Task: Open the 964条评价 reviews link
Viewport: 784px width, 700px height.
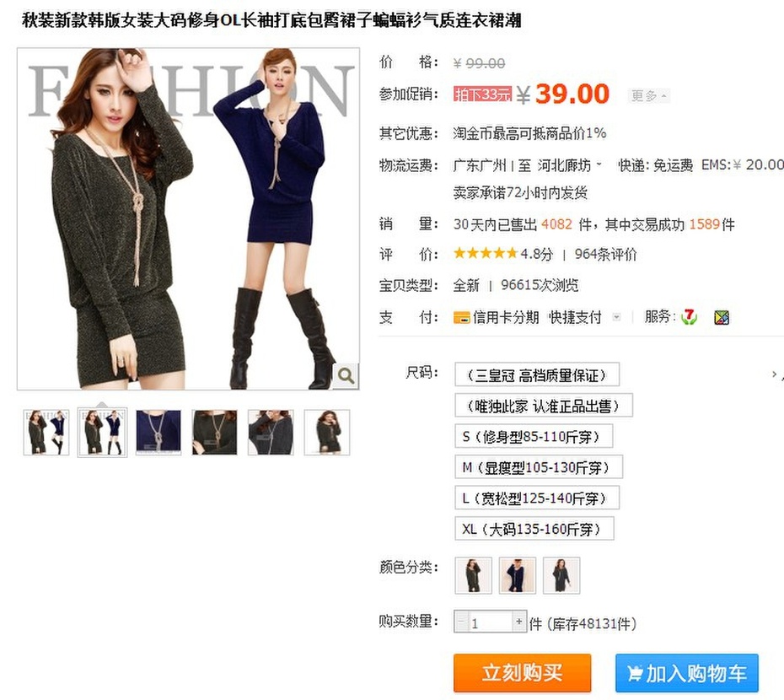Action: 605,254
